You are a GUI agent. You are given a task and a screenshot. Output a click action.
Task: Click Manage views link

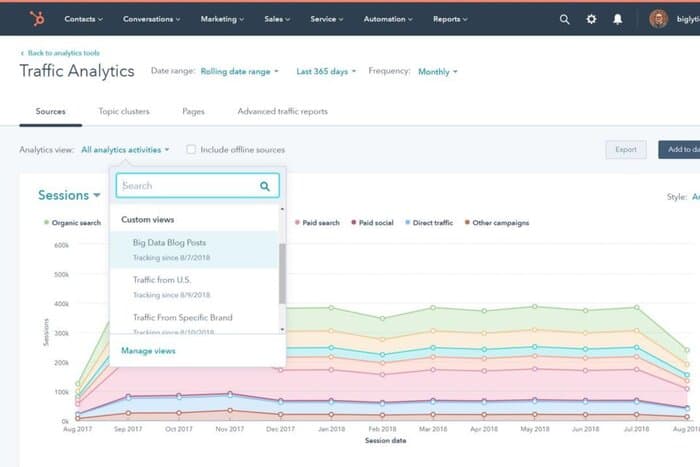(148, 351)
